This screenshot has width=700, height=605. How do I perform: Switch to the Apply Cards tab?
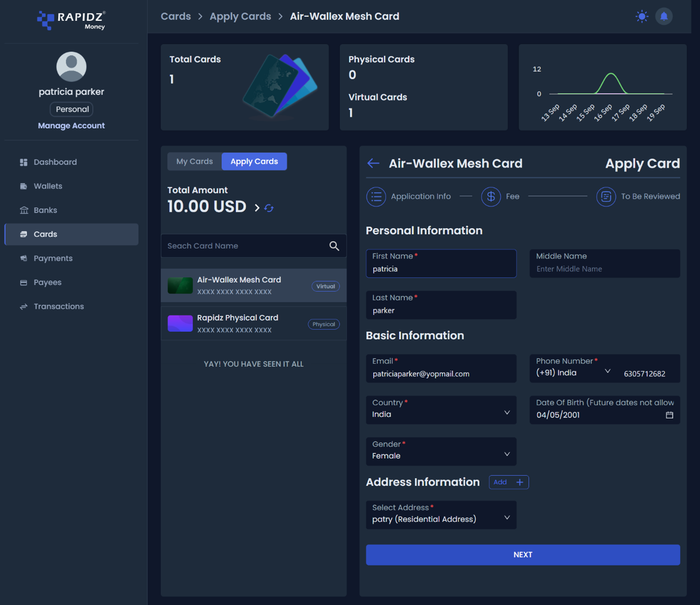coord(254,161)
